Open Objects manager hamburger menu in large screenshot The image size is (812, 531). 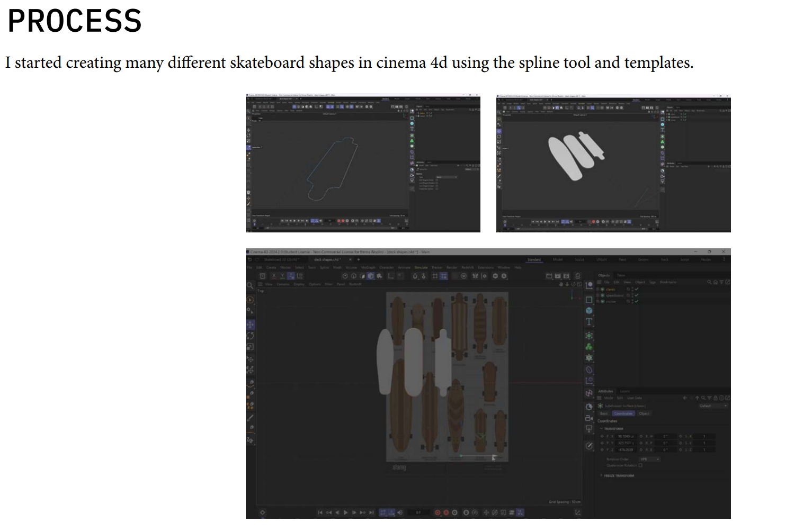pyautogui.click(x=599, y=282)
